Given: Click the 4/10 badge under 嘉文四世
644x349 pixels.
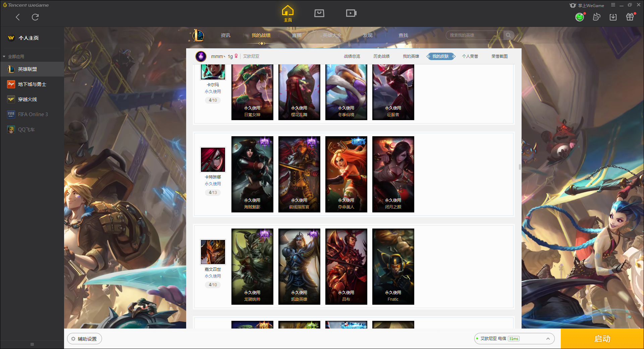Looking at the screenshot, I should 213,285.
